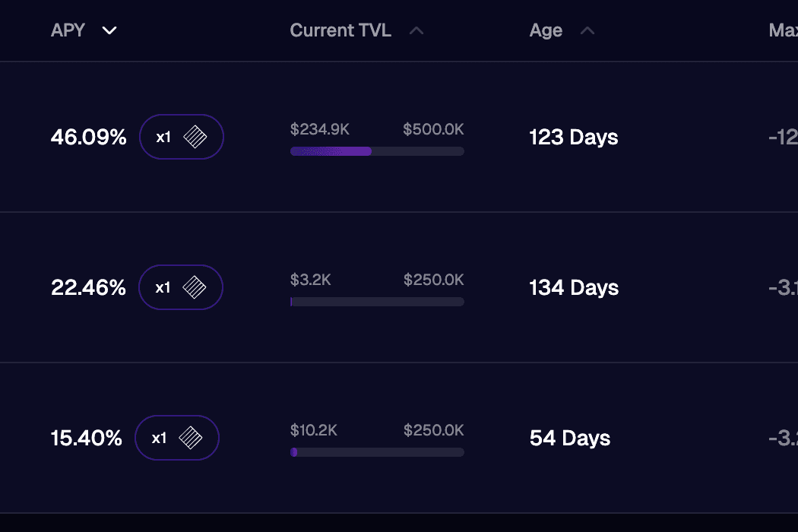The height and width of the screenshot is (532, 798).
Task: Click the Age column header label
Action: click(546, 30)
